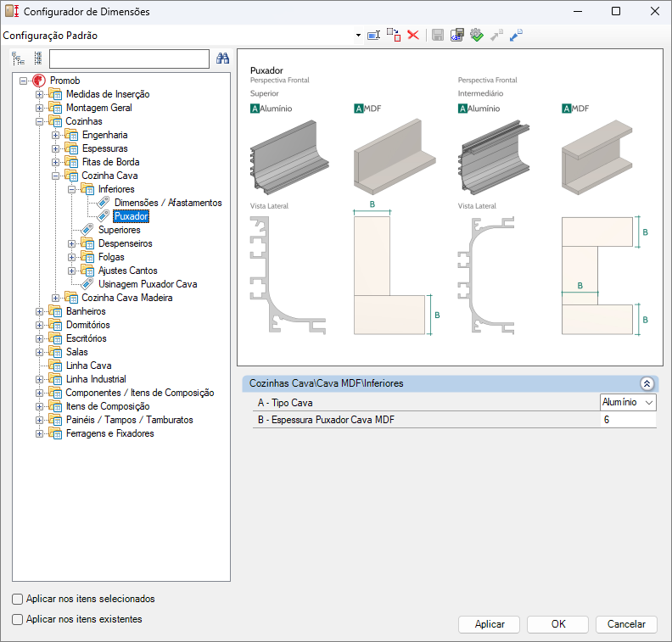672x642 pixels.
Task: Click the floppy disk save icon
Action: coord(438,35)
